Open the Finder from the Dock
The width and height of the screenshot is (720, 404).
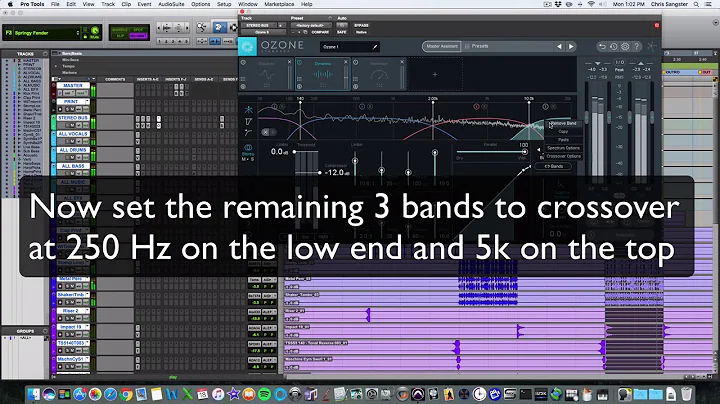(34, 394)
